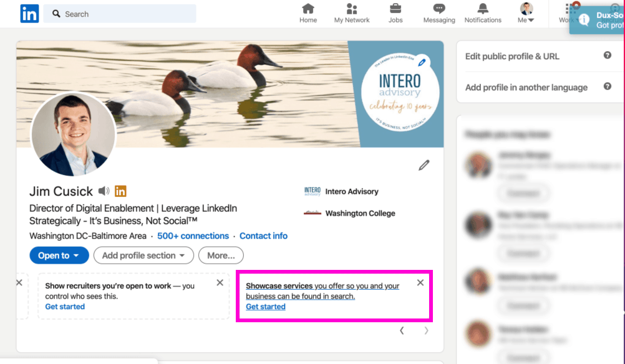Open Edit public profile & URL
625x364 pixels.
512,57
